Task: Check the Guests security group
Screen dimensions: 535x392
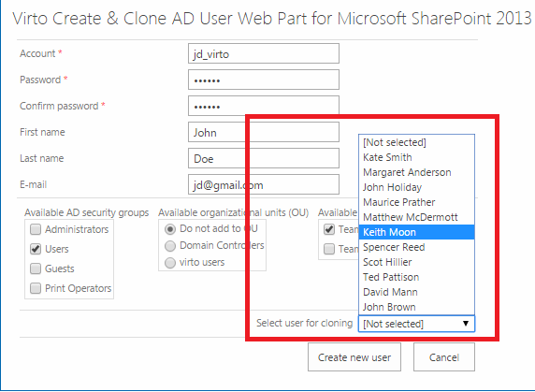Action: coord(36,269)
